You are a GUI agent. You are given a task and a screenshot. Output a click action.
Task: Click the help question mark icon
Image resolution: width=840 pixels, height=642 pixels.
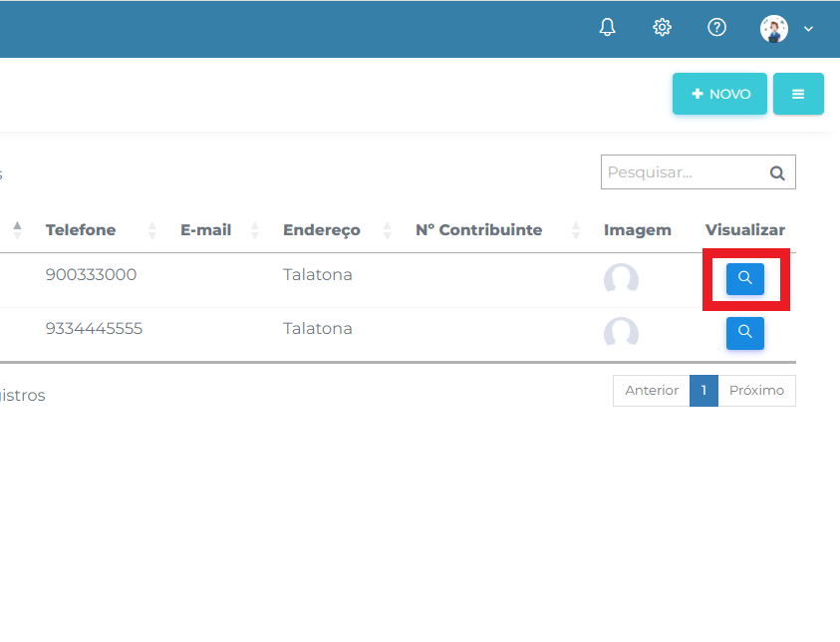pyautogui.click(x=716, y=27)
